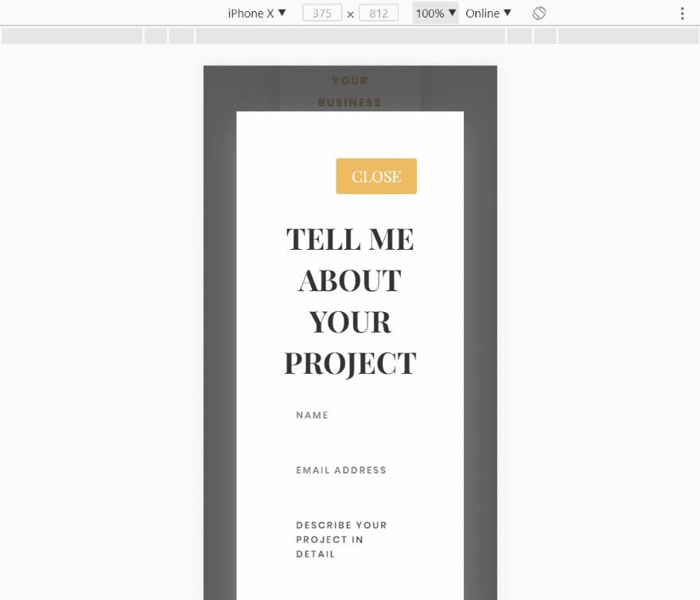This screenshot has height=600, width=700.
Task: Click the DESCRIBE YOUR PROJECT text area
Action: pos(350,539)
